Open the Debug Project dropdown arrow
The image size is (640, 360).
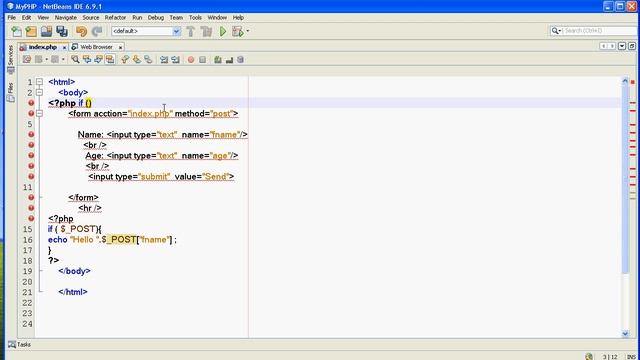248,31
